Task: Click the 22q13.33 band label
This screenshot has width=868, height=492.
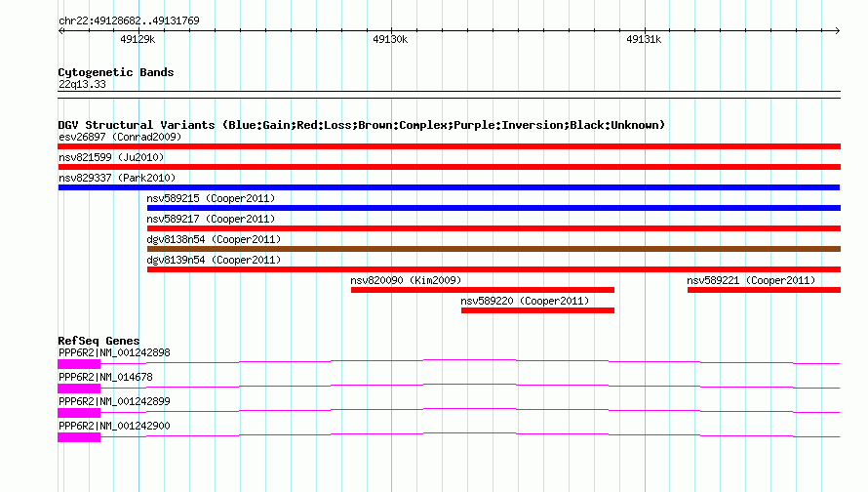Action: click(x=82, y=84)
